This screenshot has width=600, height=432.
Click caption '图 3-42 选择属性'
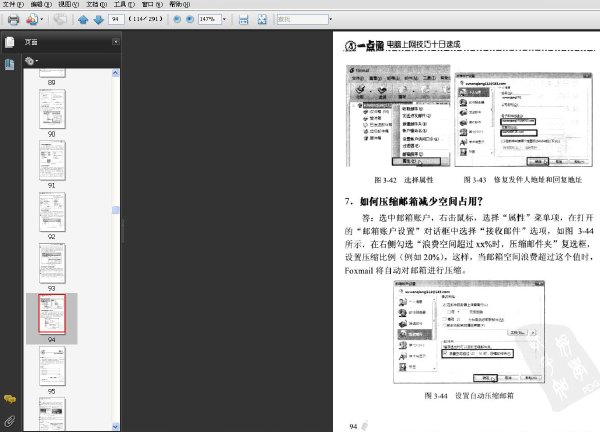point(404,180)
